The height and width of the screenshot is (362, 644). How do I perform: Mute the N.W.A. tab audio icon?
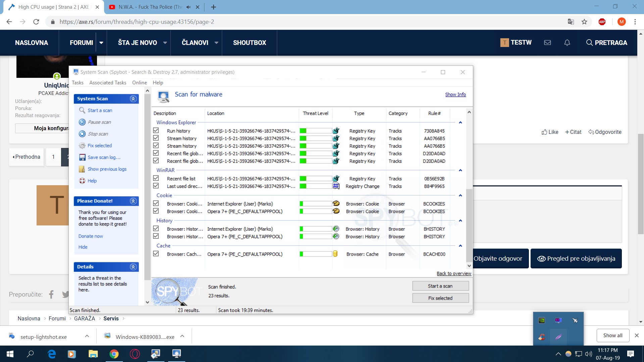coord(188,7)
